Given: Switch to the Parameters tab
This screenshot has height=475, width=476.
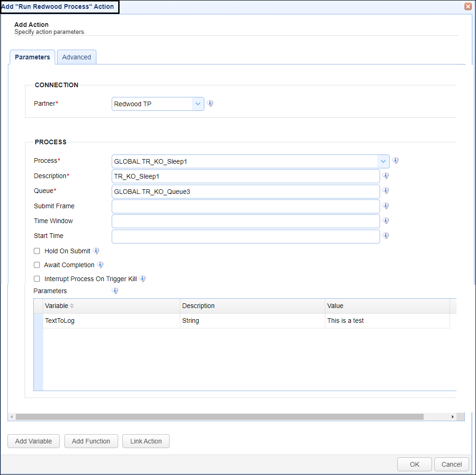Looking at the screenshot, I should (32, 57).
